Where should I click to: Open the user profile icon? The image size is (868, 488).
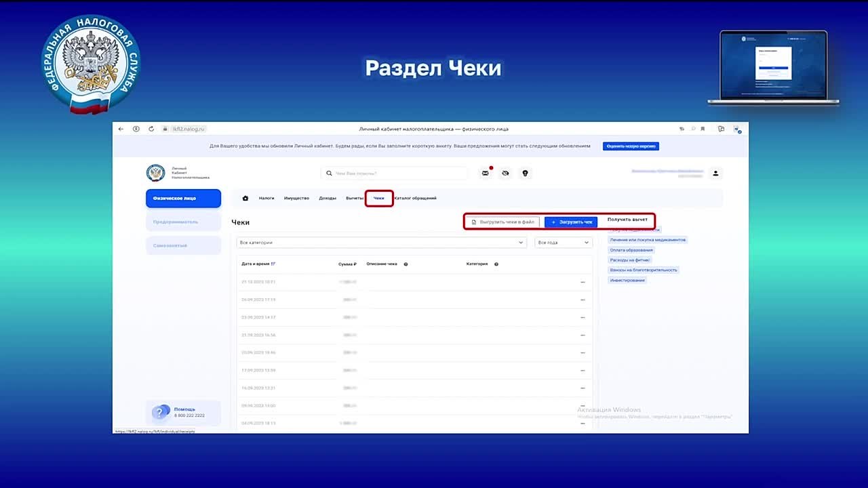pos(715,174)
